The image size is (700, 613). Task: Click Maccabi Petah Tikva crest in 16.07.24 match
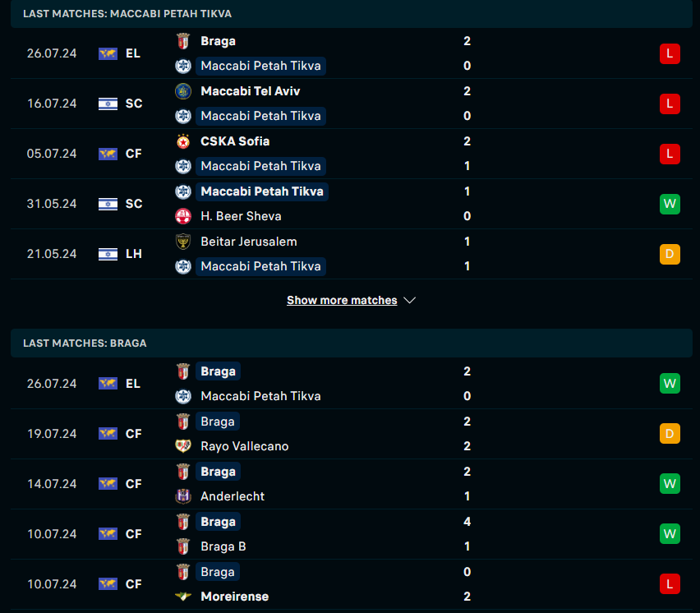[x=183, y=116]
